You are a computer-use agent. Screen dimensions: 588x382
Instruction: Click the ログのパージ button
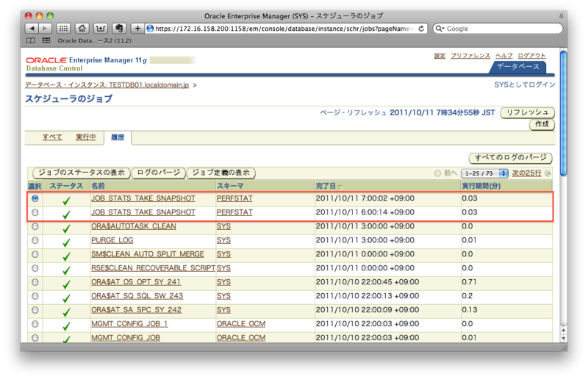click(158, 173)
